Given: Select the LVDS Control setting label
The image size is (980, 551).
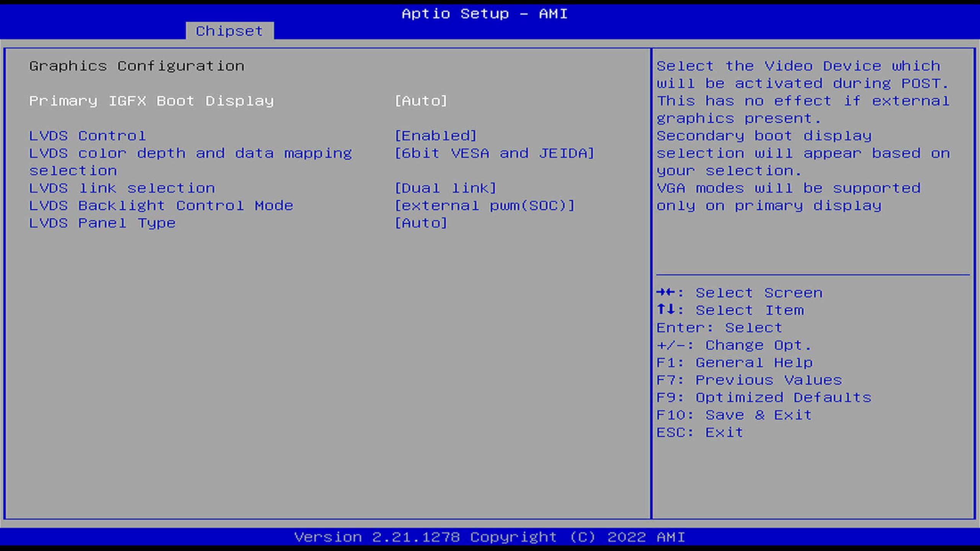Looking at the screenshot, I should pos(87,136).
